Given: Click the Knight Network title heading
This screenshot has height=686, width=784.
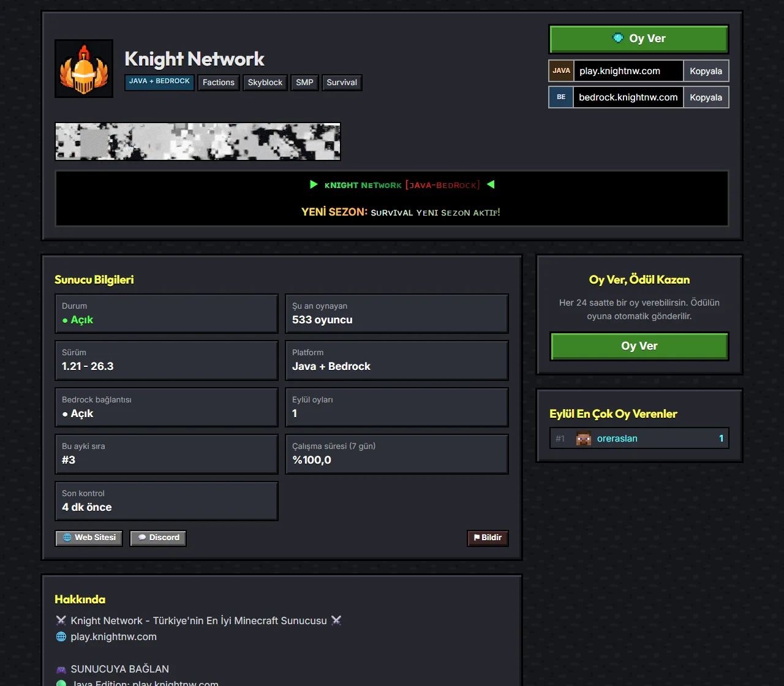Looking at the screenshot, I should pos(194,59).
